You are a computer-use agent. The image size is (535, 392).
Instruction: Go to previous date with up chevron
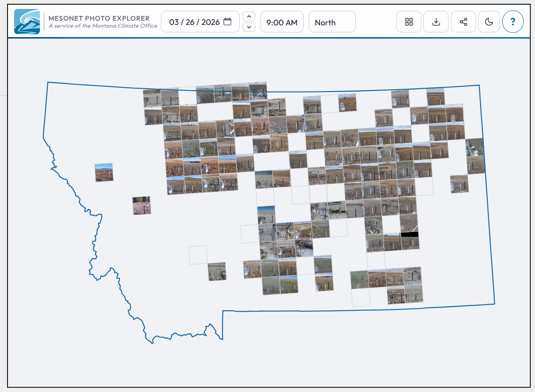click(x=249, y=16)
